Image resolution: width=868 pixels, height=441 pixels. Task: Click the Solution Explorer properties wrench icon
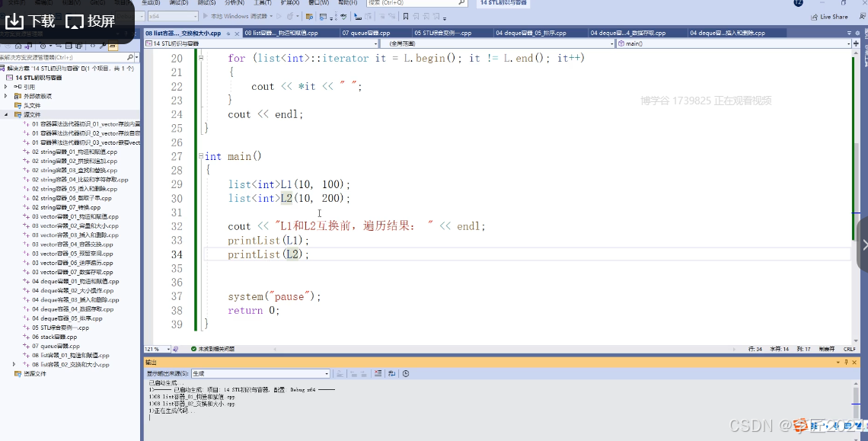[103, 46]
